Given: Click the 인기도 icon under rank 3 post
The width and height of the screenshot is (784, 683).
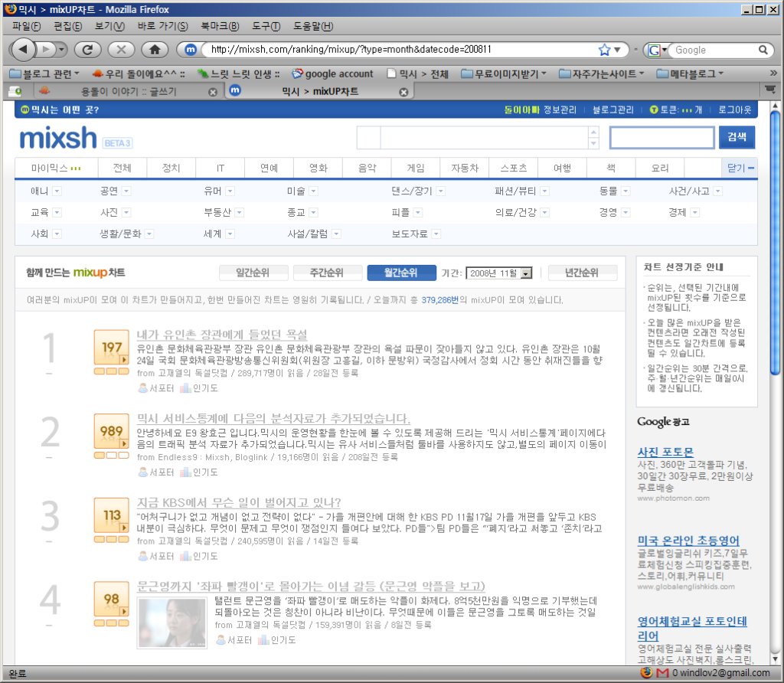Looking at the screenshot, I should [x=185, y=556].
